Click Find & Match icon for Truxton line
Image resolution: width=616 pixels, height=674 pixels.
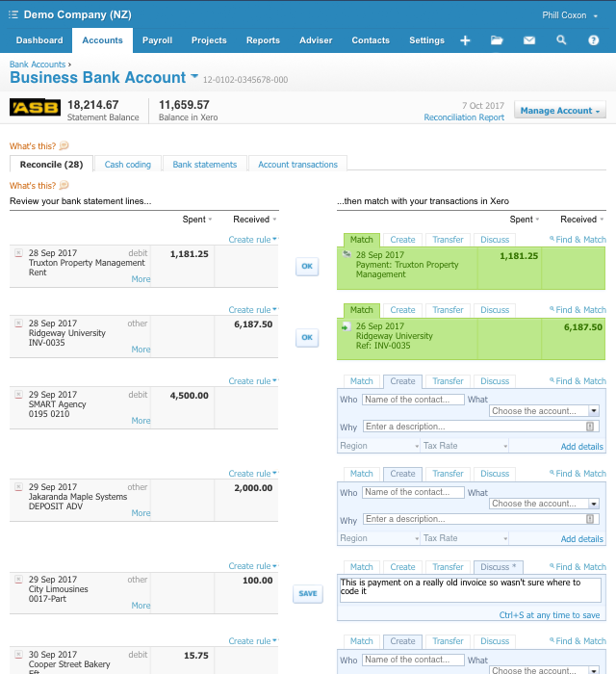click(552, 239)
